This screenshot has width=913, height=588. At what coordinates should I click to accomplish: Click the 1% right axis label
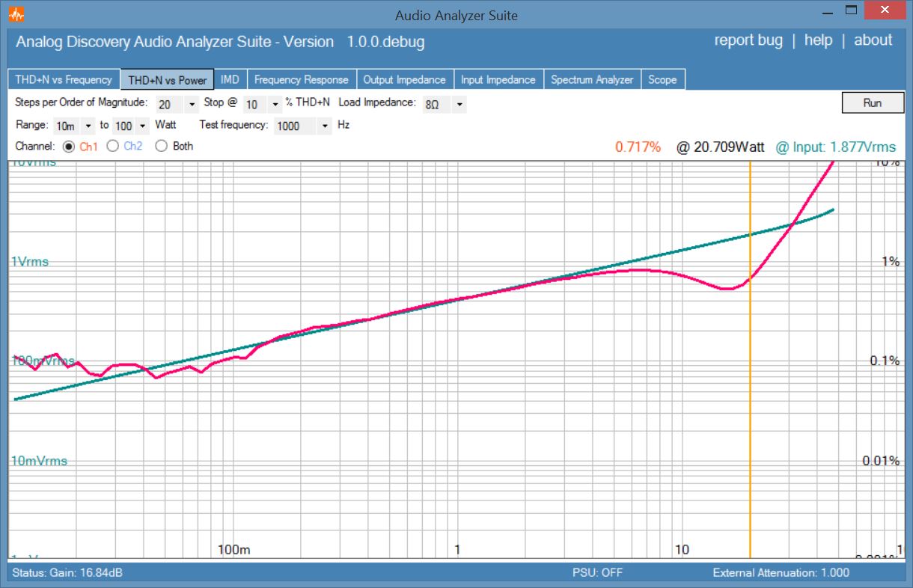(x=891, y=262)
